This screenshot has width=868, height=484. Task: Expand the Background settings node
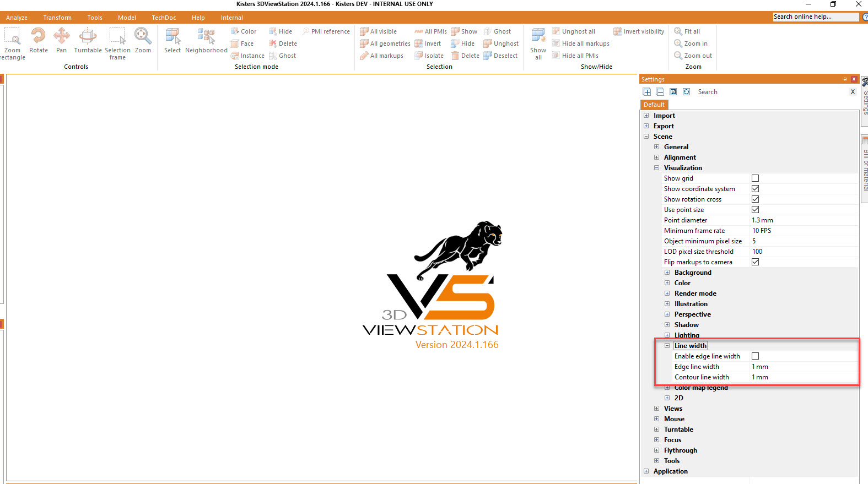pyautogui.click(x=667, y=273)
